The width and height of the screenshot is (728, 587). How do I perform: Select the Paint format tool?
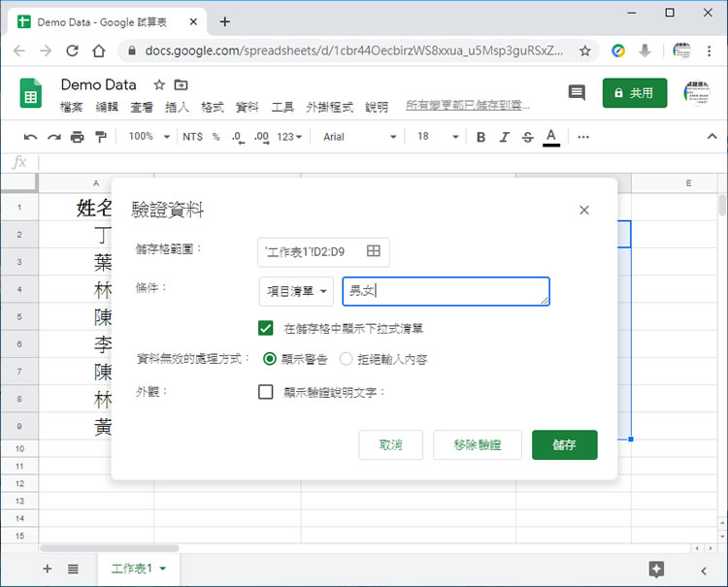[100, 137]
